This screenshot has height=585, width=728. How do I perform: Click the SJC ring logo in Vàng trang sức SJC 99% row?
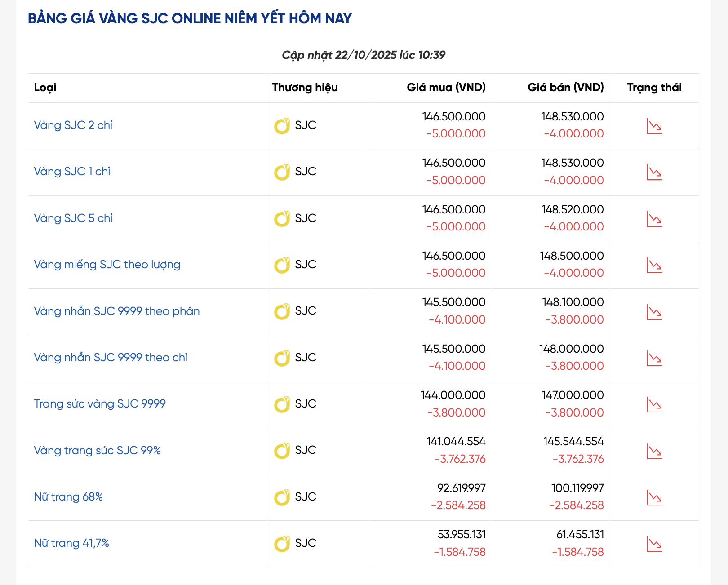pyautogui.click(x=282, y=451)
